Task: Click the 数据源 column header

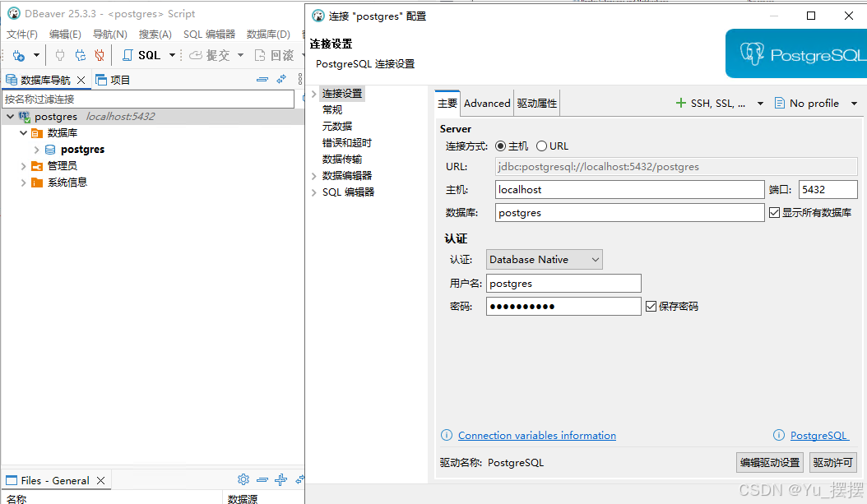Action: [243, 498]
